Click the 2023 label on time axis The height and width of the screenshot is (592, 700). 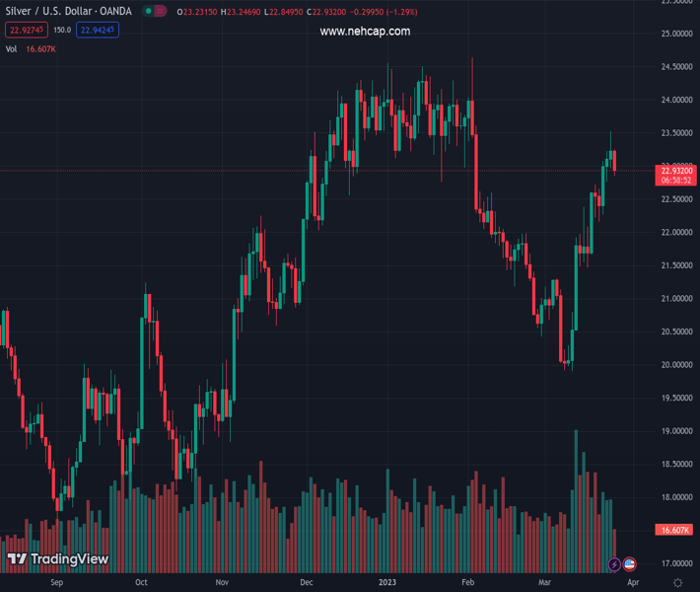click(387, 582)
